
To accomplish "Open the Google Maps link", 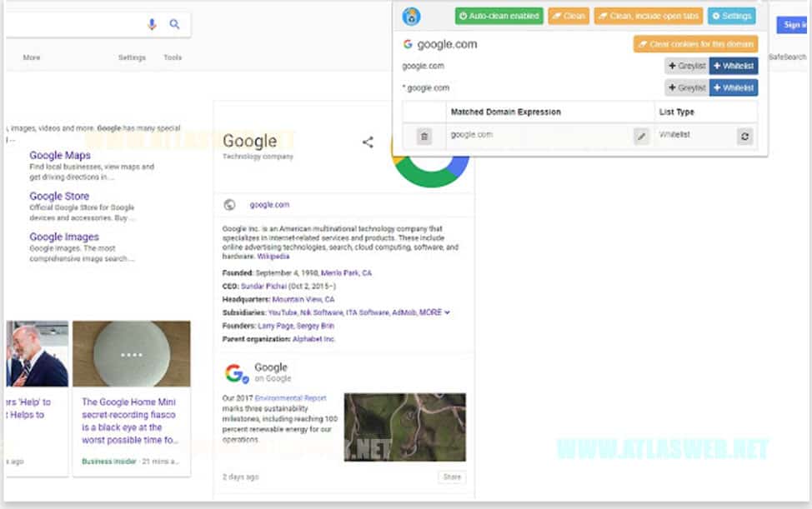I will pos(60,155).
